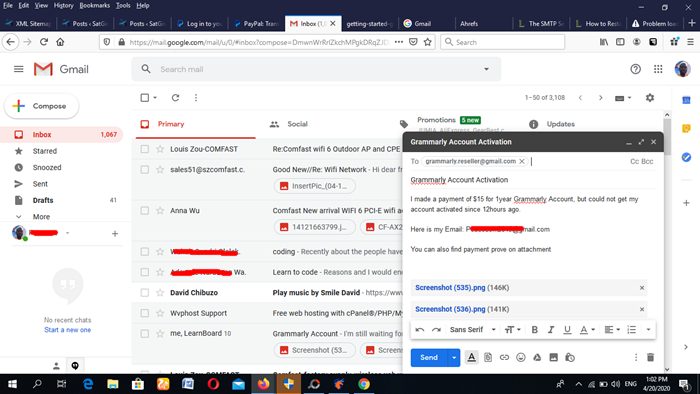Click the Gmail support question mark icon
The width and height of the screenshot is (700, 394).
(x=635, y=69)
